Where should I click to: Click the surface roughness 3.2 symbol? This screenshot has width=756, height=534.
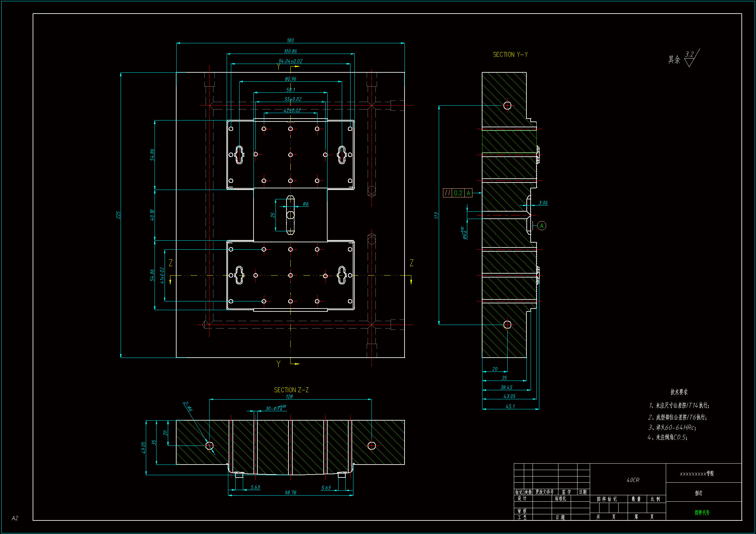690,57
